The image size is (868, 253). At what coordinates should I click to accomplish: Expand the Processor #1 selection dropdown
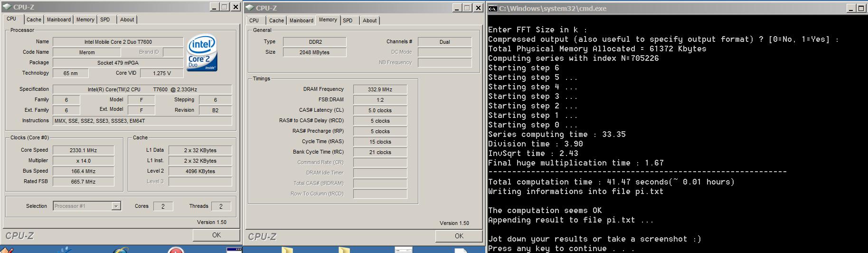tap(115, 206)
